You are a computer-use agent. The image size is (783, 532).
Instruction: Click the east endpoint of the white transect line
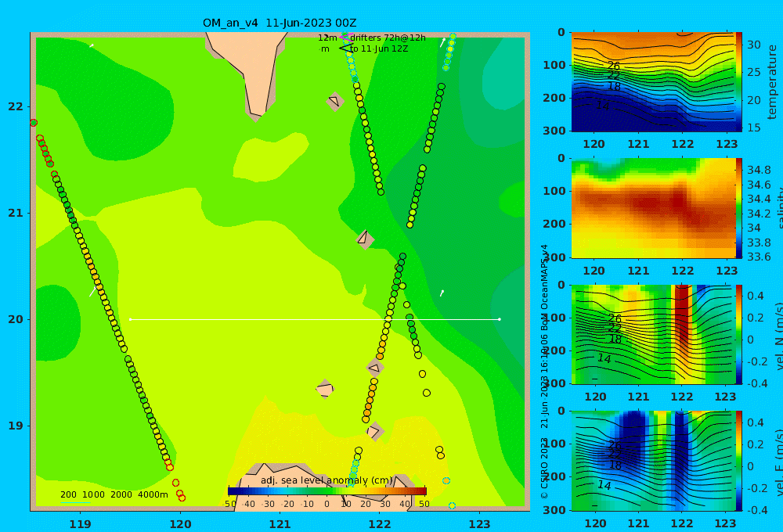(x=500, y=319)
